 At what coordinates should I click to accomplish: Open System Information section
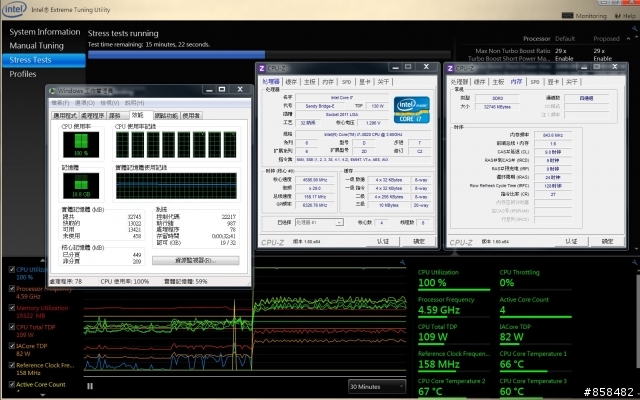[x=44, y=32]
